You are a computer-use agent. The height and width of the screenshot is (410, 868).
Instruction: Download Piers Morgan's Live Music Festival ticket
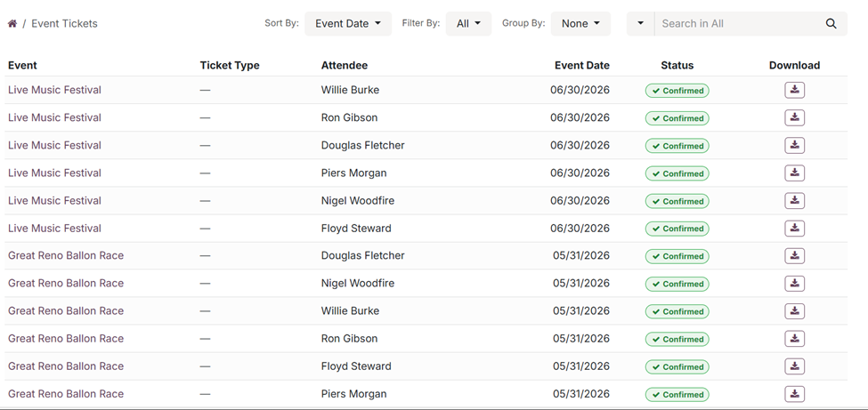coord(795,173)
